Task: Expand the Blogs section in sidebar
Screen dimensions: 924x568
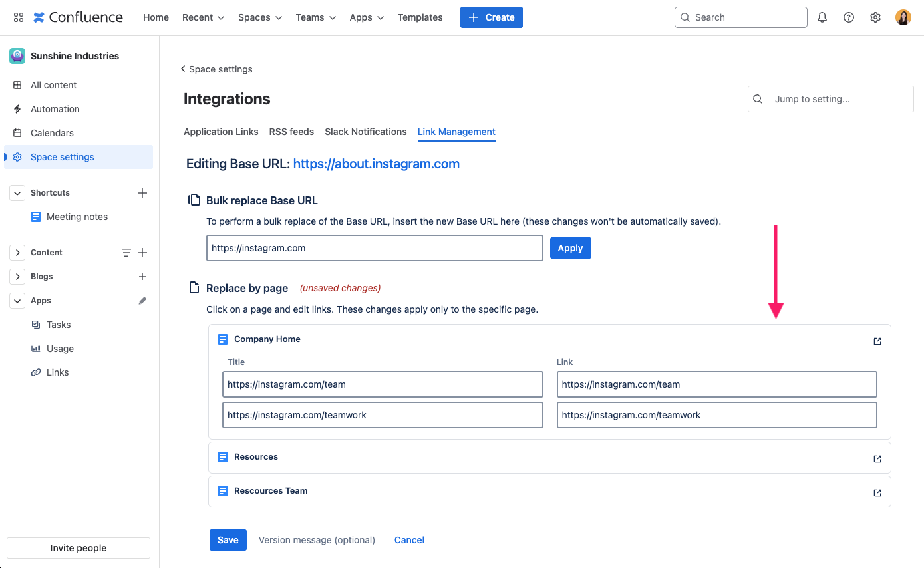Action: (17, 277)
